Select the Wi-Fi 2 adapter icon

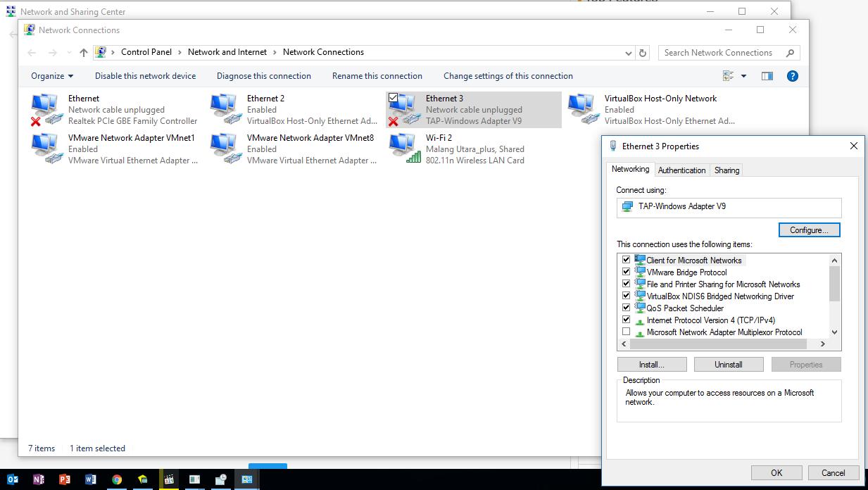[x=405, y=149]
